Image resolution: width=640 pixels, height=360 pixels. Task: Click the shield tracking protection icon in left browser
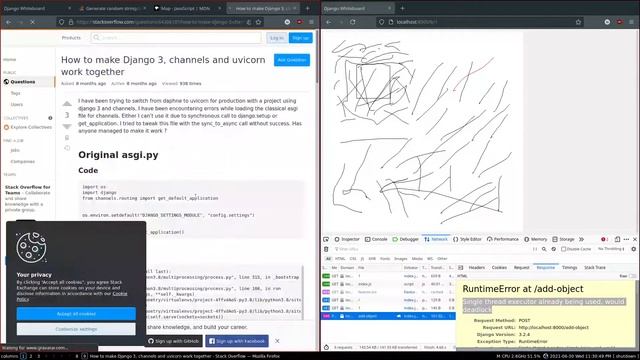click(x=62, y=22)
